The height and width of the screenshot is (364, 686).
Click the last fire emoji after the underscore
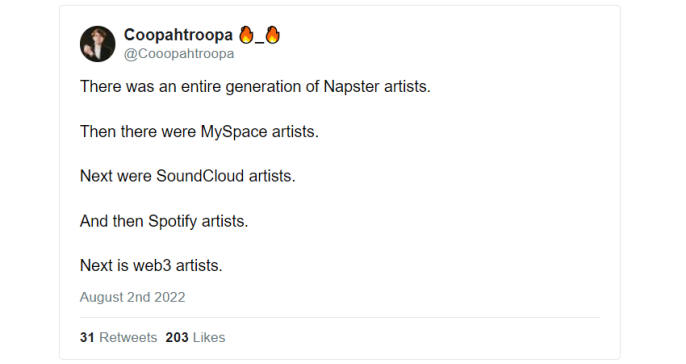273,35
